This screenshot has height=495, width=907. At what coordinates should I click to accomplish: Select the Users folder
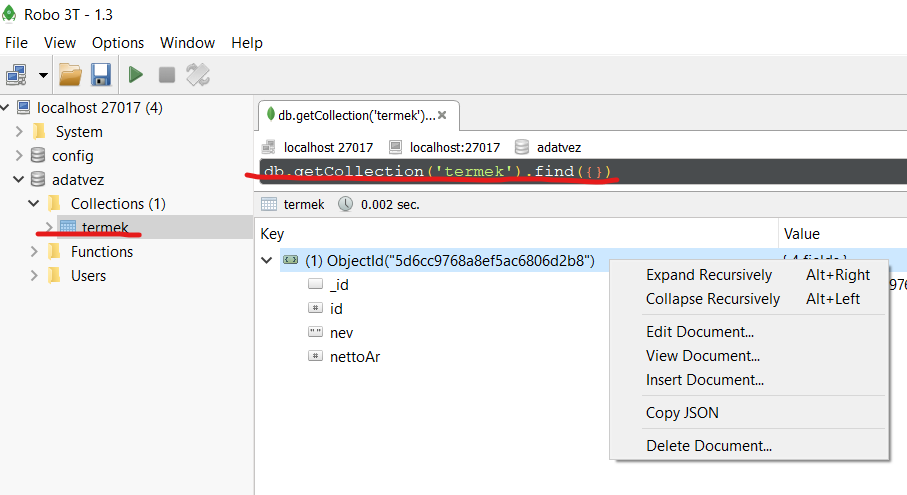(89, 276)
